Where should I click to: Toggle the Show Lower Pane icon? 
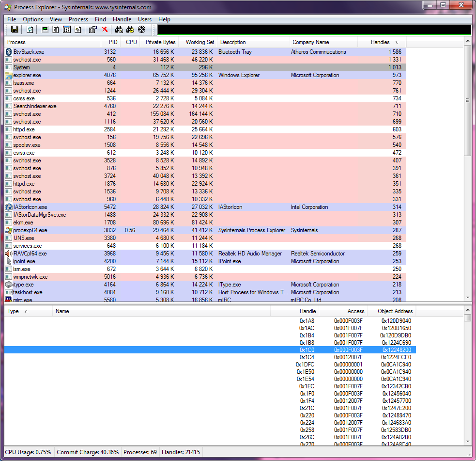[x=67, y=30]
